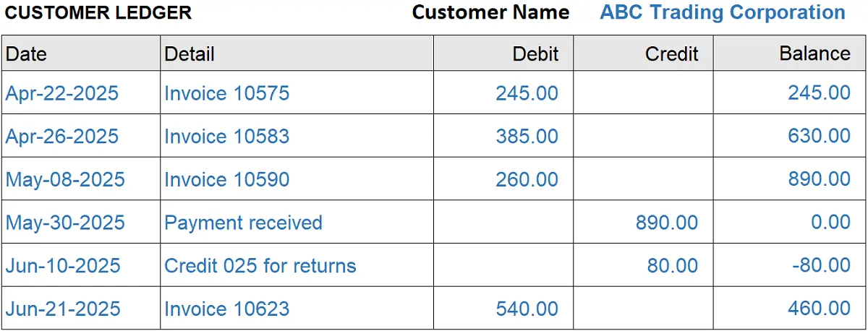Select the Invoice 10583 detail cell
The height and width of the screenshot is (331, 868).
[x=226, y=137]
